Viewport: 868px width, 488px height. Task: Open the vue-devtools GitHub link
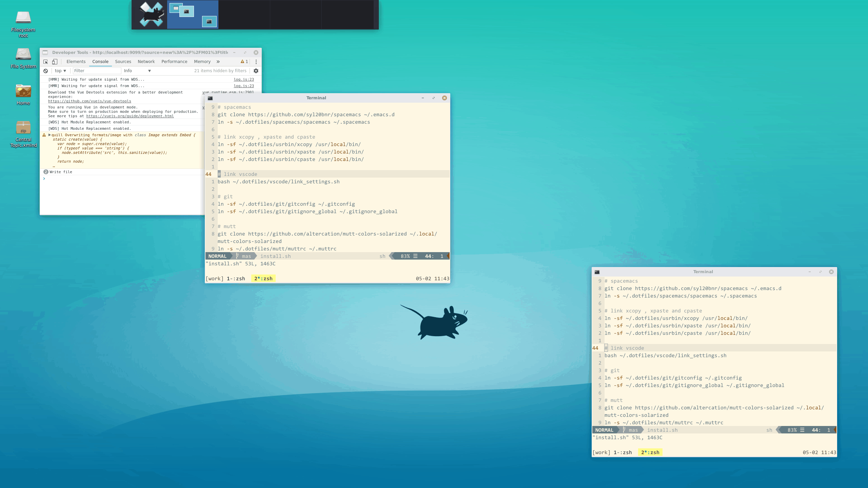coord(90,101)
